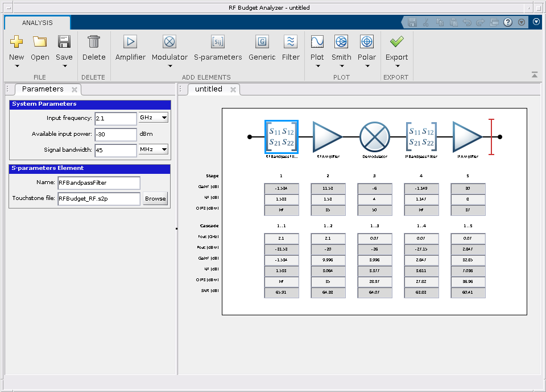Click the Amplifier element icon

click(x=130, y=42)
